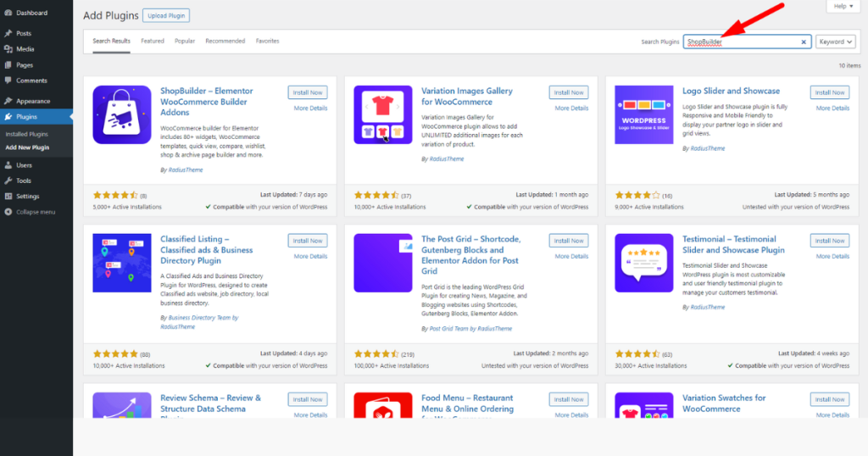Viewport: 868px width, 456px height.
Task: Open Add New Plugin submenu item
Action: (27, 147)
